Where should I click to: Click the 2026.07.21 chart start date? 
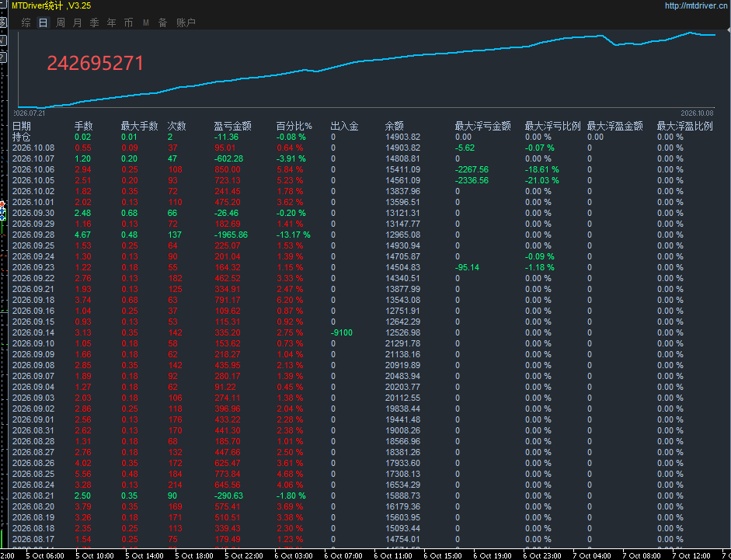coord(29,113)
